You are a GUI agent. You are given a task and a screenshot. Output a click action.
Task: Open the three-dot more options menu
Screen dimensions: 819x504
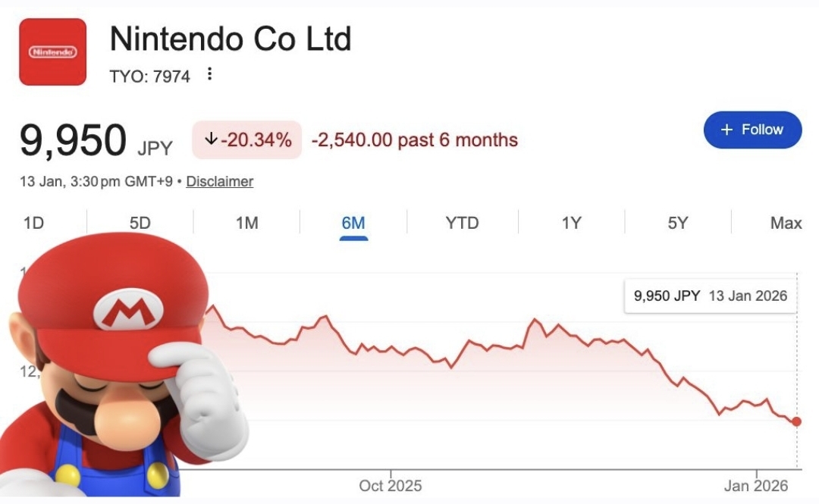click(210, 75)
